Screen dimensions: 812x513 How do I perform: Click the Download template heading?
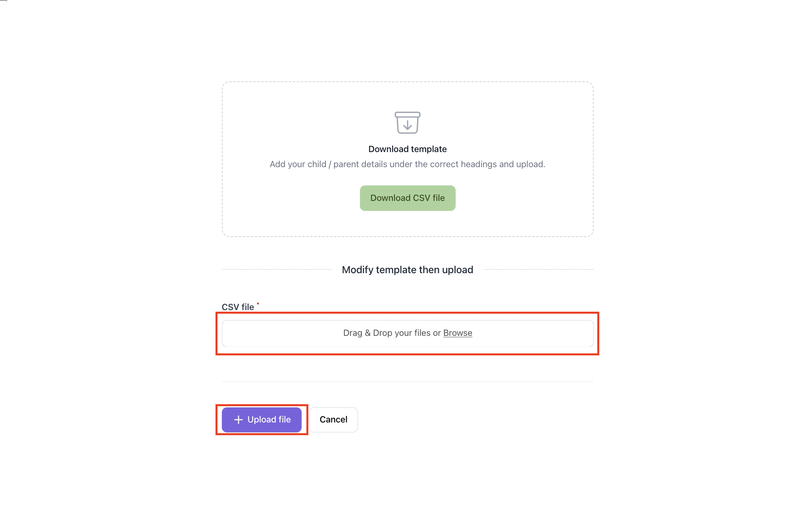[x=407, y=149]
